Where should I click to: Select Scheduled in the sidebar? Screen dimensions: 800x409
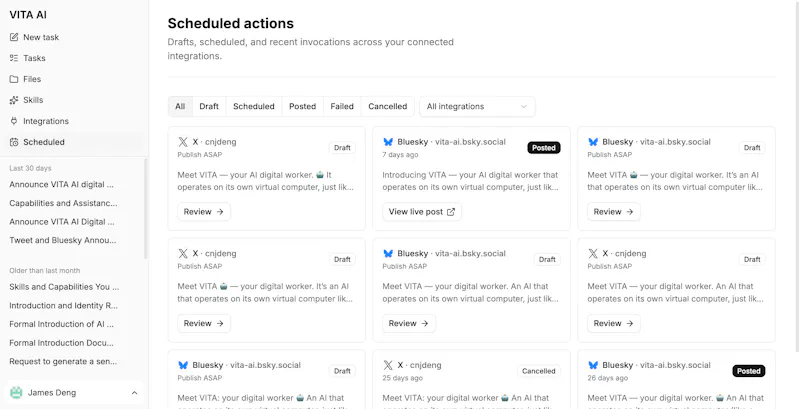(74, 142)
